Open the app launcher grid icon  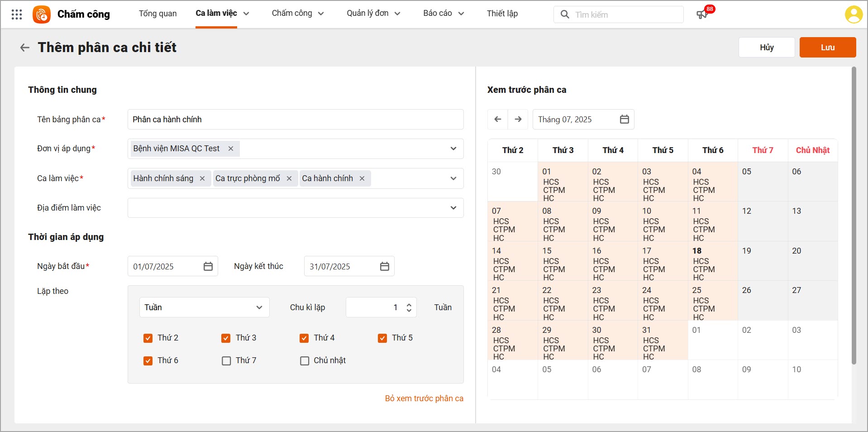(17, 14)
